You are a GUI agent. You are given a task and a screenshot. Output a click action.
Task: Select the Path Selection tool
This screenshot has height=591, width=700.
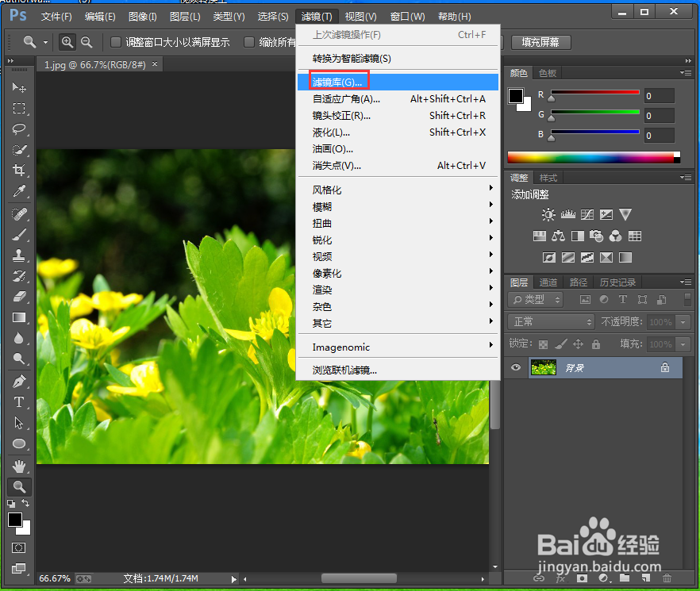coord(19,423)
